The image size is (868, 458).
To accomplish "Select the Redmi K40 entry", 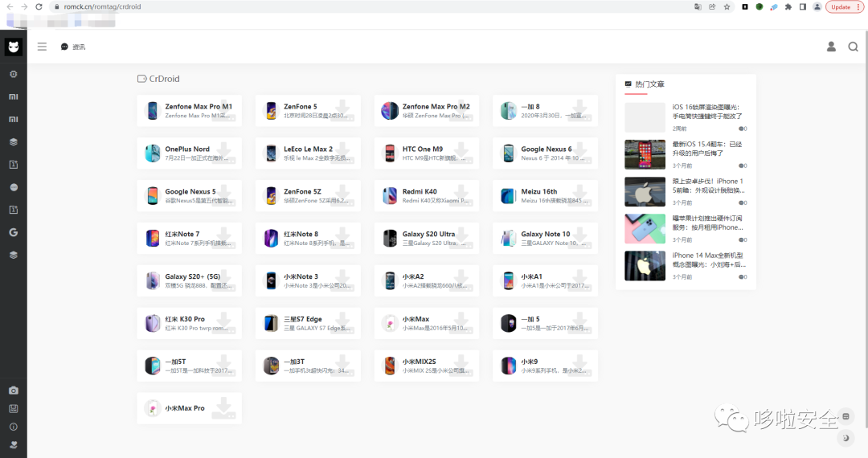I will click(427, 196).
